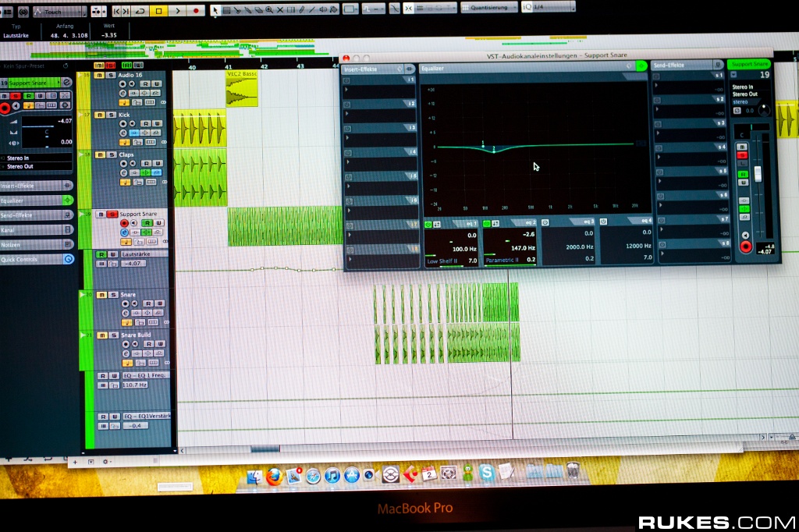The image size is (799, 532).
Task: Solo the Claps track
Action: tap(112, 154)
